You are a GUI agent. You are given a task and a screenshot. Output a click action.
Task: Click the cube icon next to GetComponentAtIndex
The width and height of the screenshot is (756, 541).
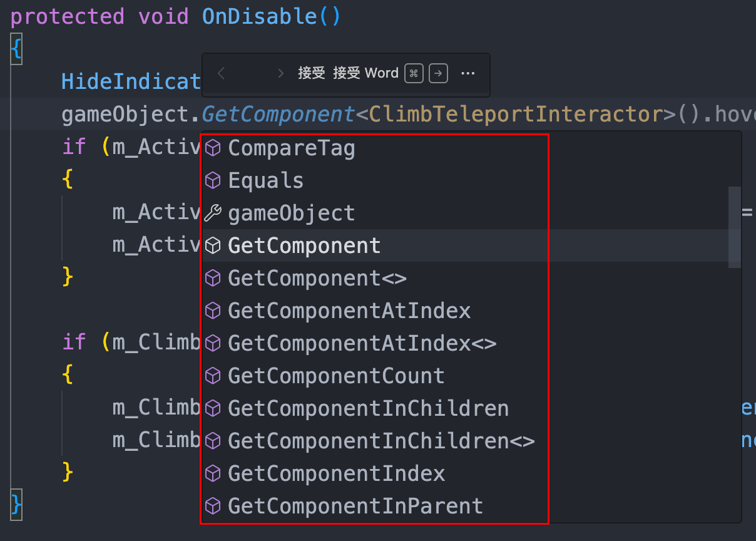click(x=212, y=310)
